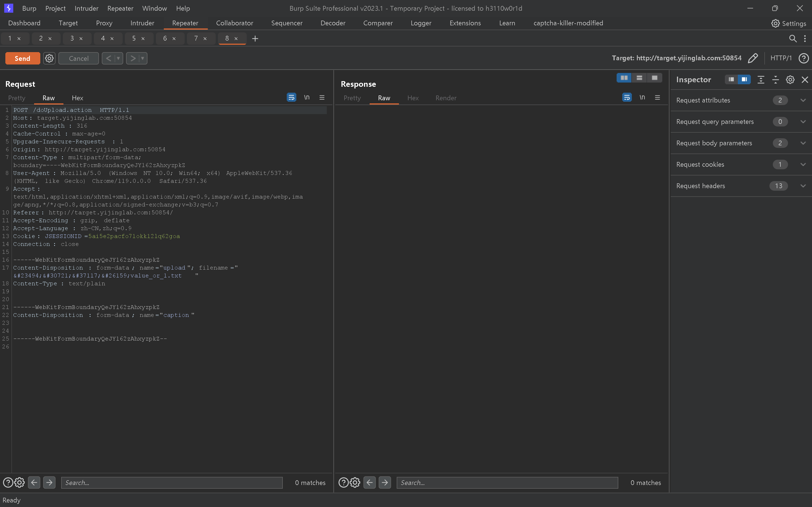
Task: Click the Send button to submit request
Action: click(23, 58)
